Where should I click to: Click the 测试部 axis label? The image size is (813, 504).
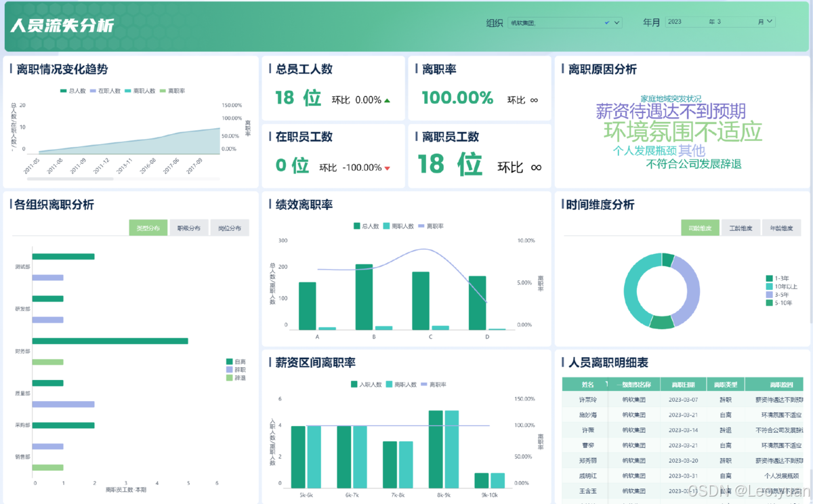tap(22, 267)
